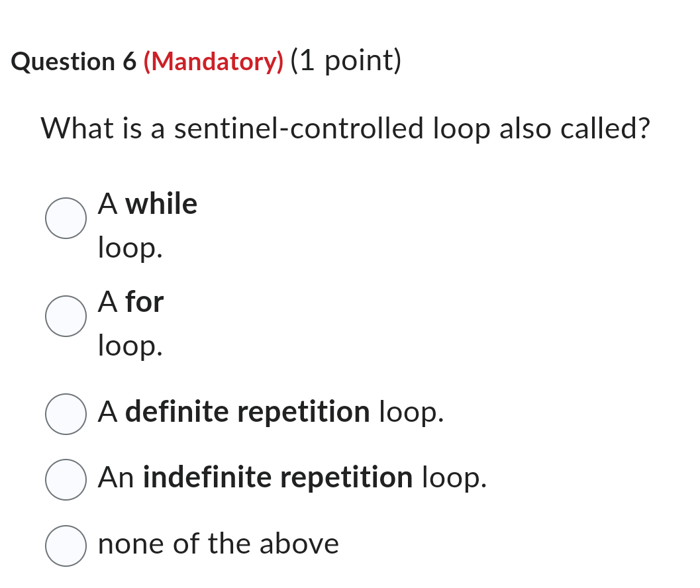The width and height of the screenshot is (700, 588).
Task: Select the radio button for "A for loop."
Action: [x=66, y=316]
